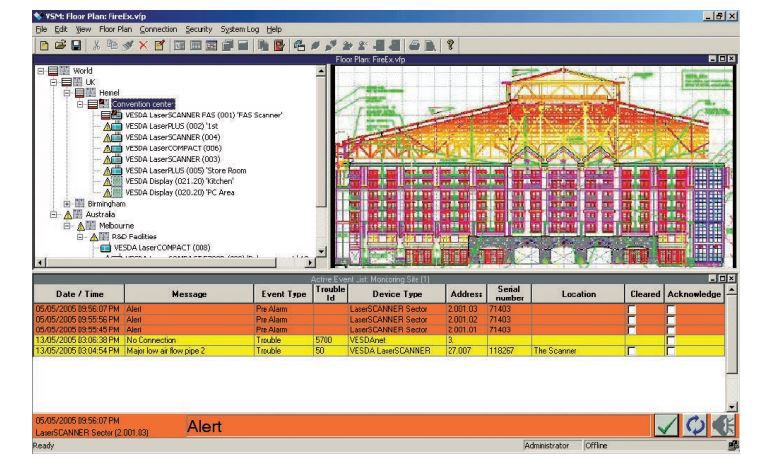
Task: Click the Paste brush toolbar icon
Action: [x=128, y=45]
